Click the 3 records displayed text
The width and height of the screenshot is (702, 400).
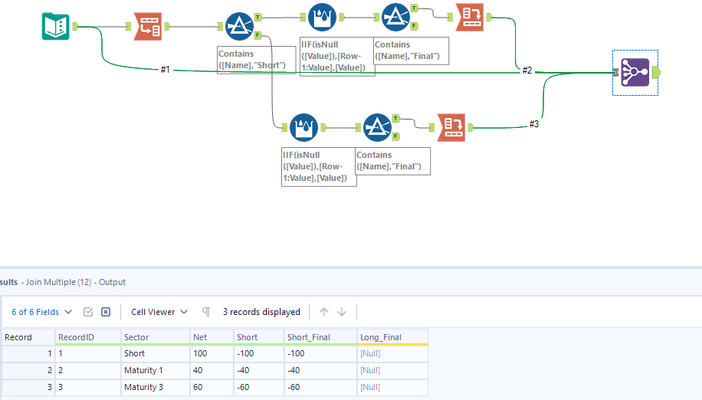(261, 312)
